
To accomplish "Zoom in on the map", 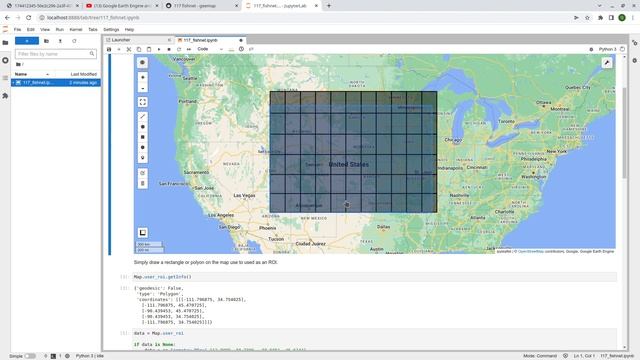I will pos(142,77).
